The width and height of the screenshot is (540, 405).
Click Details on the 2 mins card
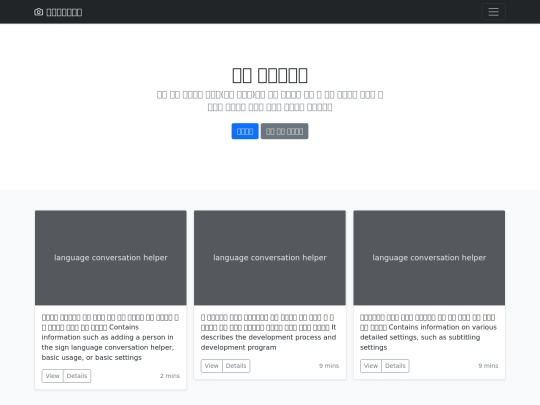pyautogui.click(x=77, y=376)
